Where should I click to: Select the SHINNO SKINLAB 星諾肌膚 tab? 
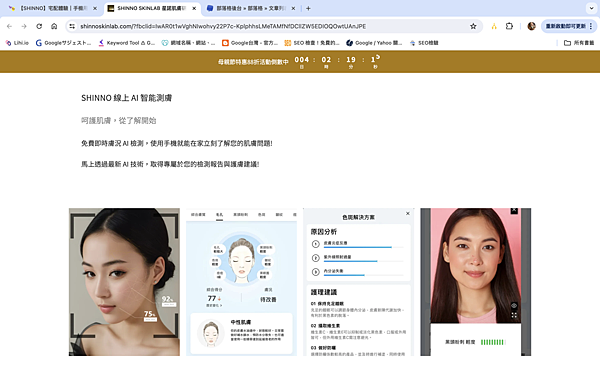pos(151,8)
